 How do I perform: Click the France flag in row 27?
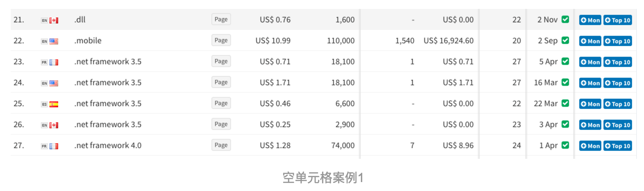[x=54, y=146]
